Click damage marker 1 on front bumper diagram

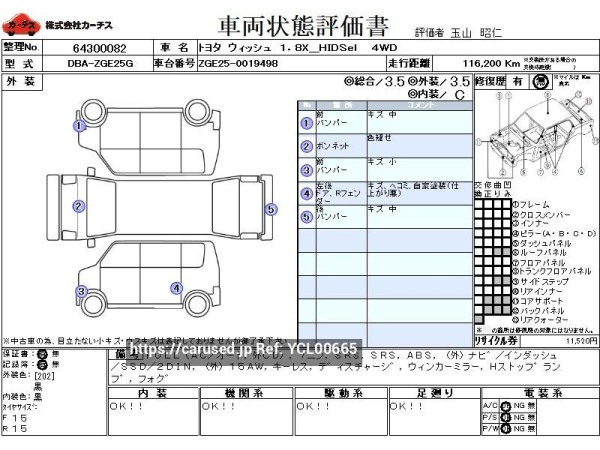(x=78, y=126)
